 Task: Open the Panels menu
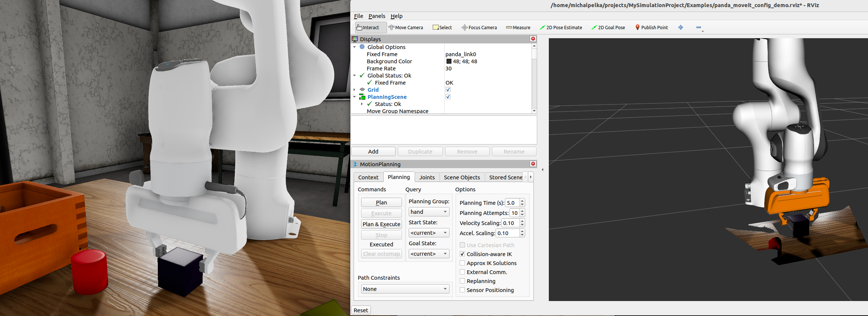click(376, 16)
